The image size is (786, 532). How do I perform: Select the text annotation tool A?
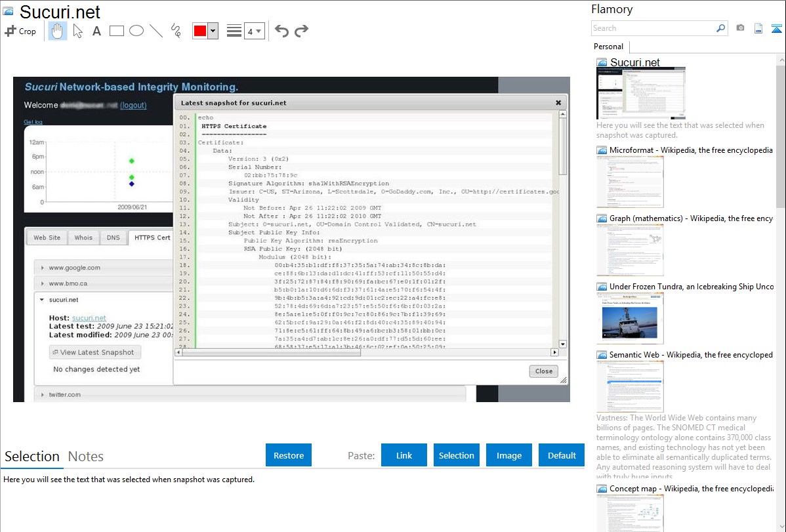[96, 31]
